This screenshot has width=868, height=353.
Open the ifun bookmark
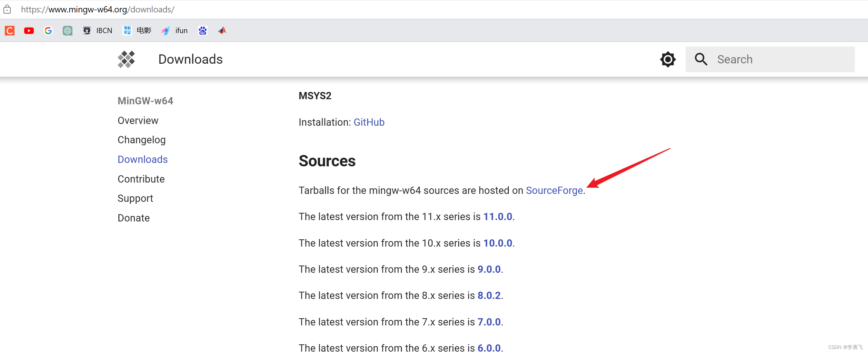(x=174, y=31)
